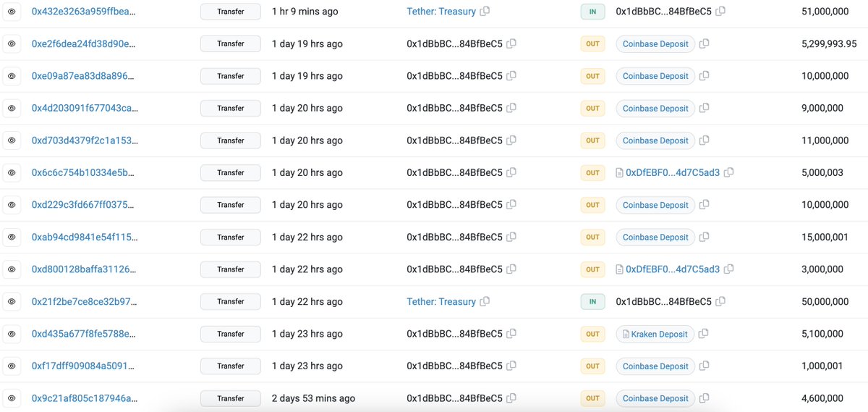Copy sender address in 5,299,993.95 row
Image resolution: width=868 pixels, height=412 pixels.
pos(511,44)
